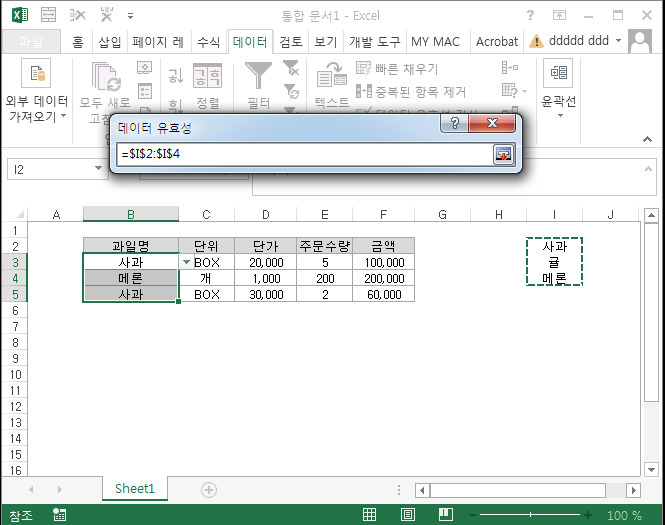Image resolution: width=665 pixels, height=525 pixels.
Task: Click the consolidate icon in data tools
Action: (510, 67)
